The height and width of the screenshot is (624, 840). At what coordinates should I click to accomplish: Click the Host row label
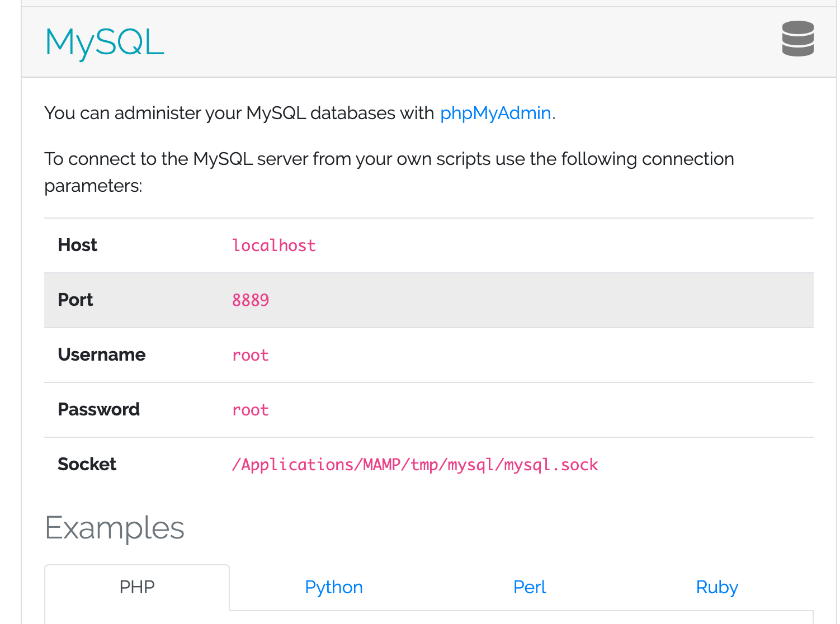pos(78,245)
